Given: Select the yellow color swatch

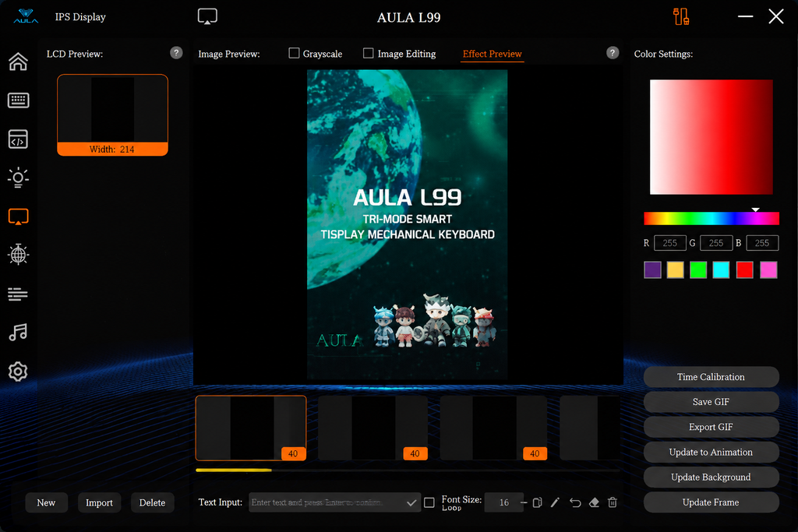Looking at the screenshot, I should coord(676,270).
